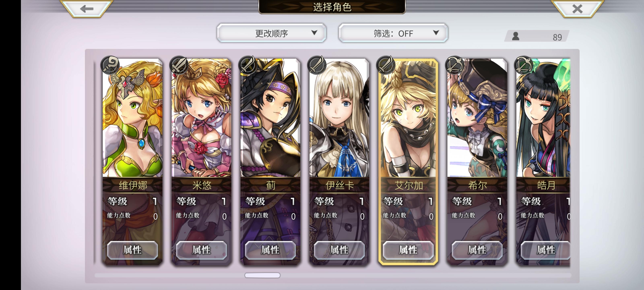Click the blade class icon on 蓟
Screen dimensions: 644x290
coord(248,65)
